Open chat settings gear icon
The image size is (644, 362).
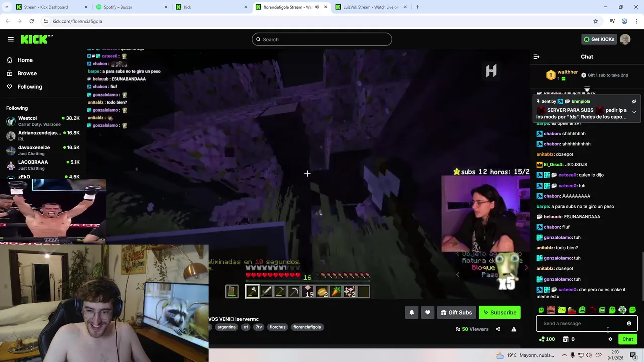click(610, 339)
